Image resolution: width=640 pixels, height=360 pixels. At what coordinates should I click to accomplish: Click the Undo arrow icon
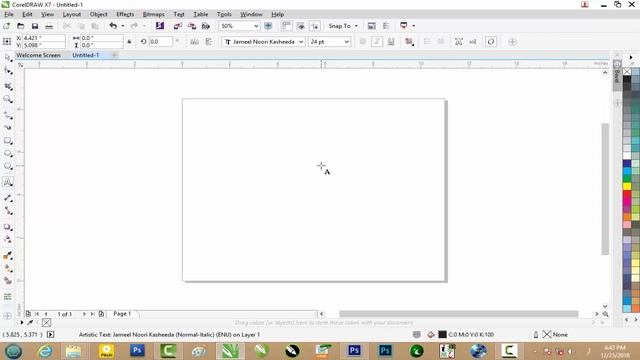click(113, 26)
